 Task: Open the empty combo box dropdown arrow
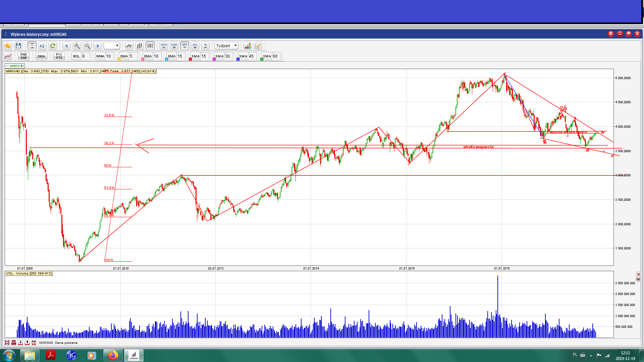coord(117,46)
